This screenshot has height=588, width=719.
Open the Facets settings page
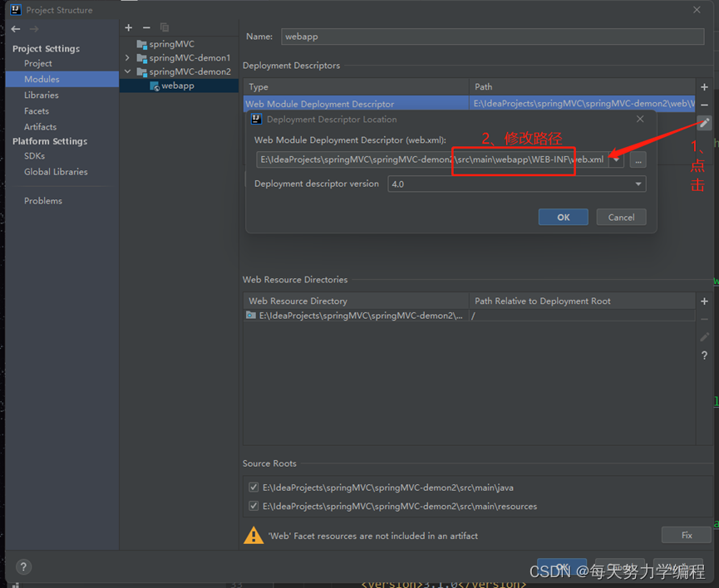[37, 111]
